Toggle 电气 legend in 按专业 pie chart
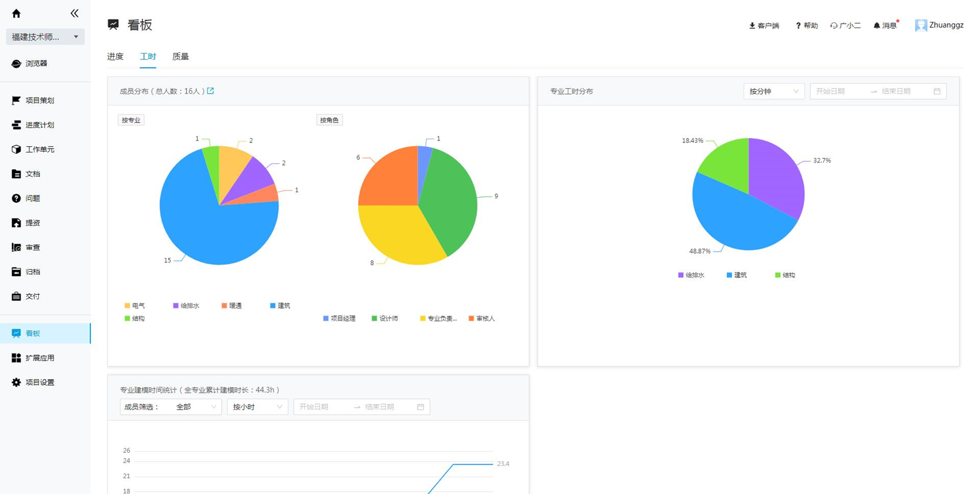 [x=134, y=305]
